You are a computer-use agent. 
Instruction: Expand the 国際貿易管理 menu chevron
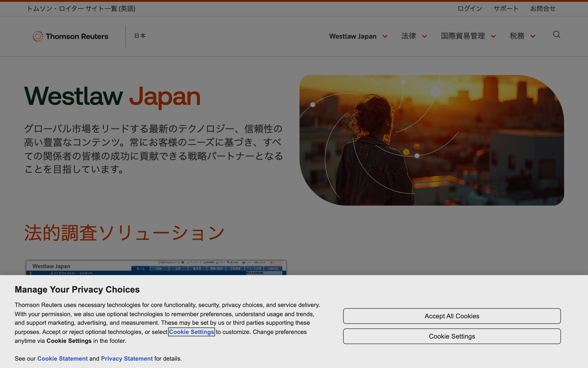[x=493, y=36]
